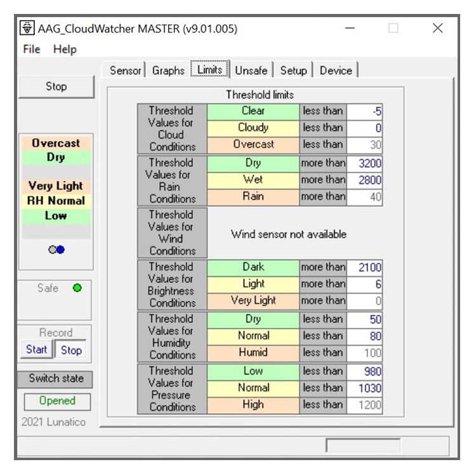Select the Limits tab
The height and width of the screenshot is (476, 476).
tap(209, 69)
